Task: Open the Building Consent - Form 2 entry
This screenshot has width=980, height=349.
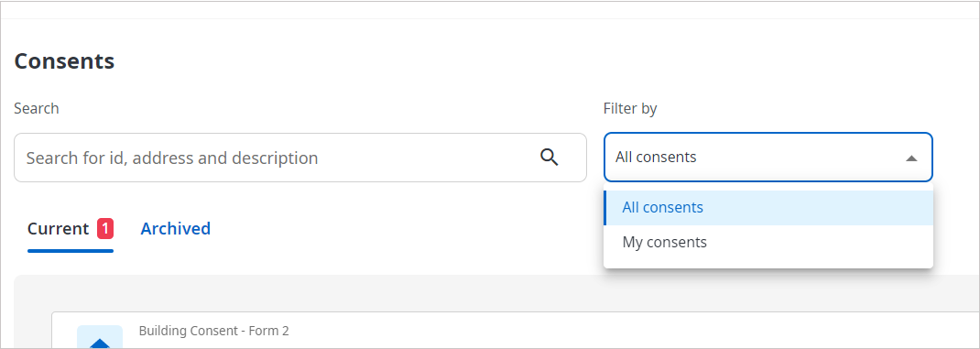Action: pos(213,331)
